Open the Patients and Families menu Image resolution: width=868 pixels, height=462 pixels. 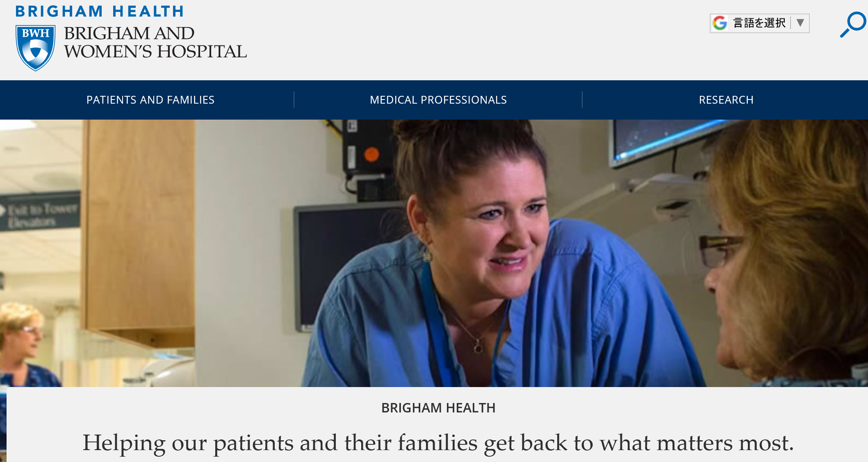click(150, 100)
